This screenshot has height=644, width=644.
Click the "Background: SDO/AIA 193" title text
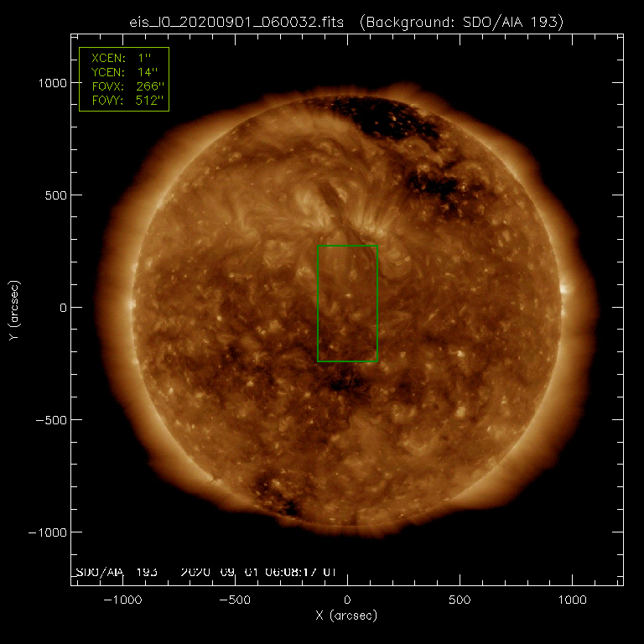(459, 20)
